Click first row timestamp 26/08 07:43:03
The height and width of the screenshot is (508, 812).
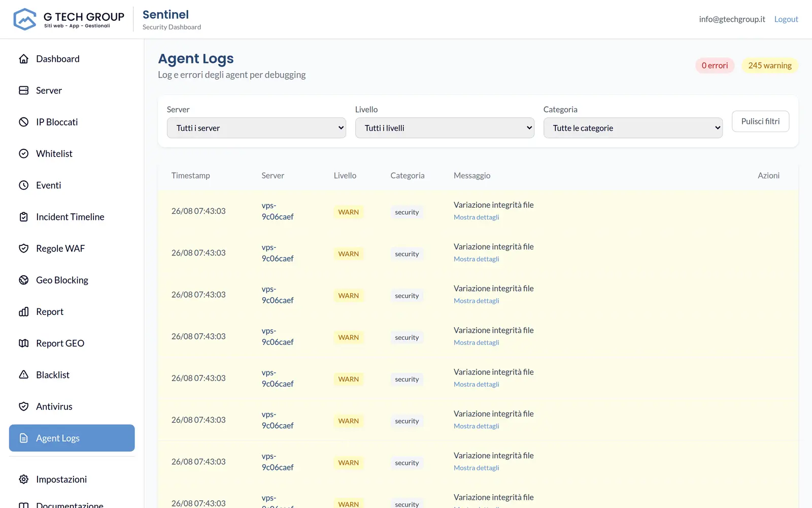198,211
